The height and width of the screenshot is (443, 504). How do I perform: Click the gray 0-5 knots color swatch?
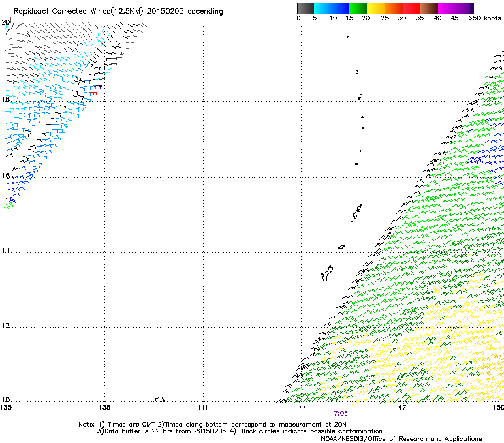[x=305, y=8]
